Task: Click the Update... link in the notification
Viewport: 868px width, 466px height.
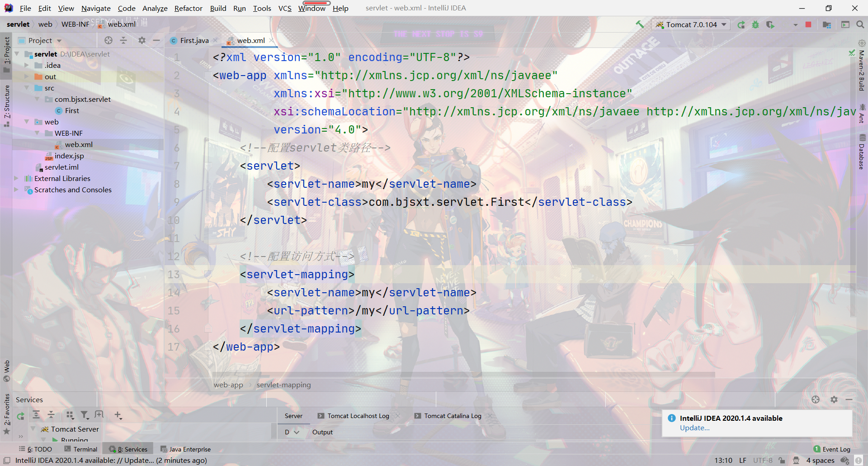Action: [695, 428]
